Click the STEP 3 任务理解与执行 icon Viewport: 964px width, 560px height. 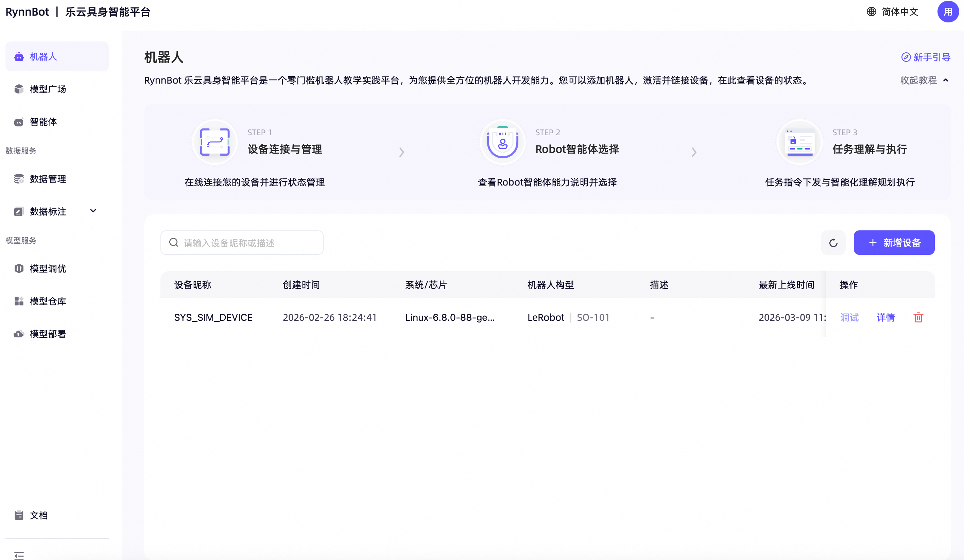pyautogui.click(x=799, y=142)
